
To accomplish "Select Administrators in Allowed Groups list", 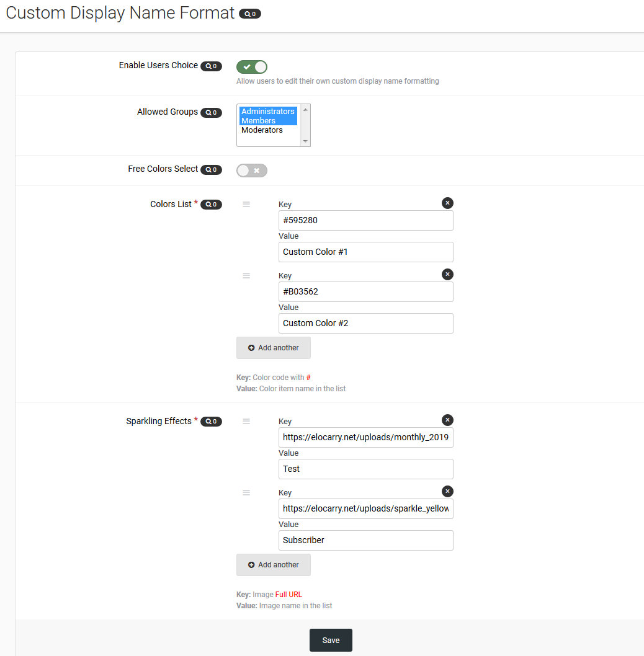I will click(x=268, y=111).
